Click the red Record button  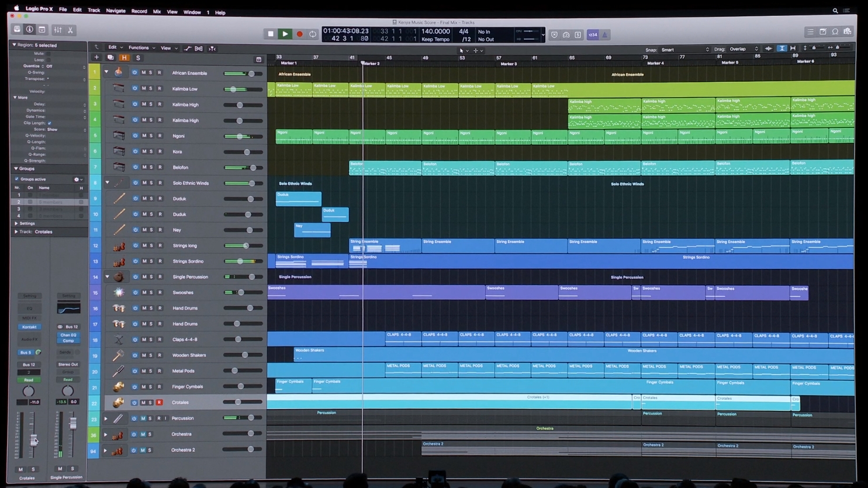click(299, 34)
